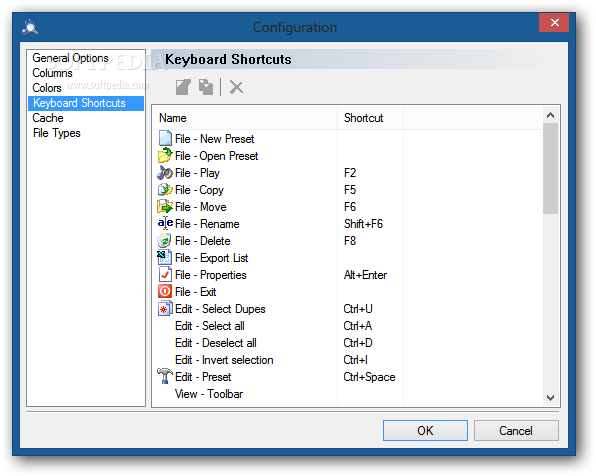Click the New Preset document icon
The height and width of the screenshot is (476, 596).
point(165,138)
